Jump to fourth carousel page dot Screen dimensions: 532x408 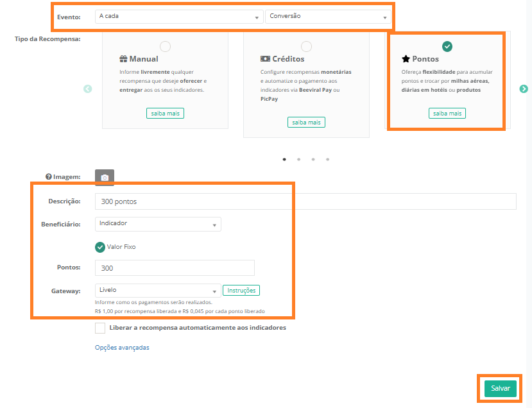[x=327, y=159]
